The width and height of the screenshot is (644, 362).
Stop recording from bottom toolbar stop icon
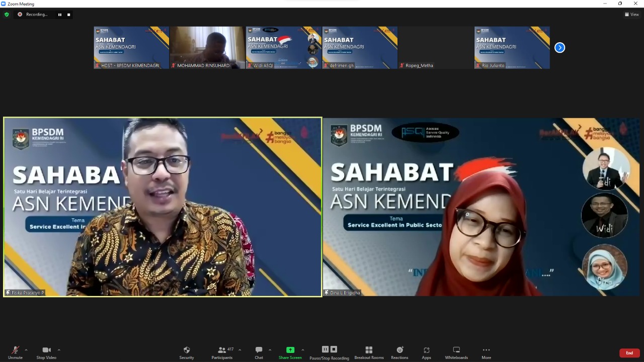point(334,349)
